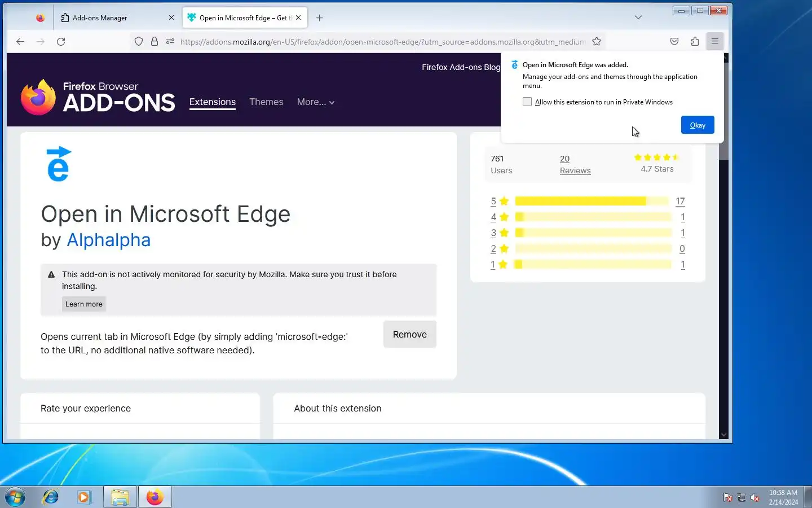Click the 5 star rating bar

tap(592, 201)
